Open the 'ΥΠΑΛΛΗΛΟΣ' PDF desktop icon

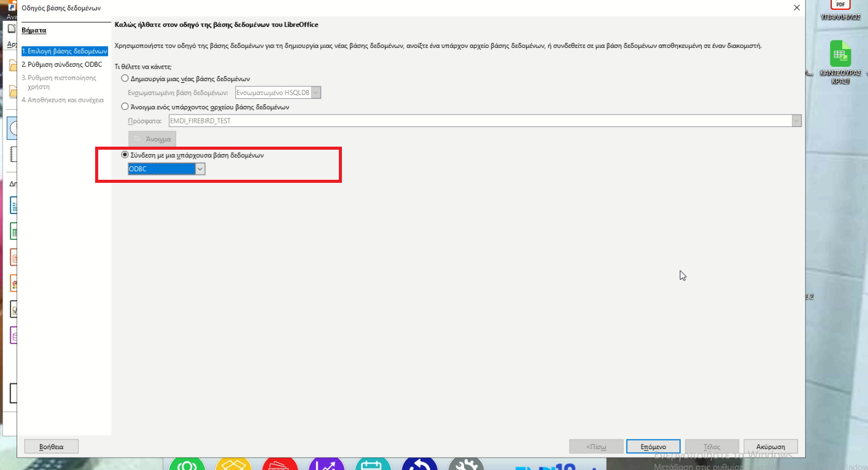(840, 10)
